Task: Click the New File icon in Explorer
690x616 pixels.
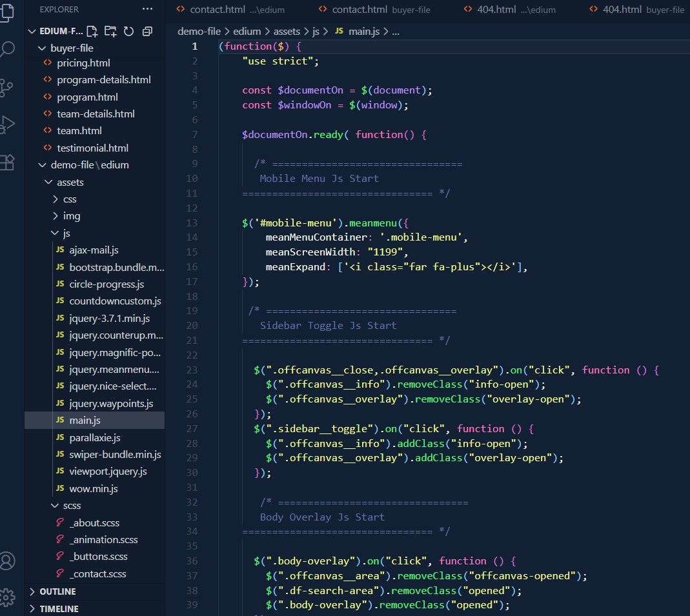Action: 92,31
